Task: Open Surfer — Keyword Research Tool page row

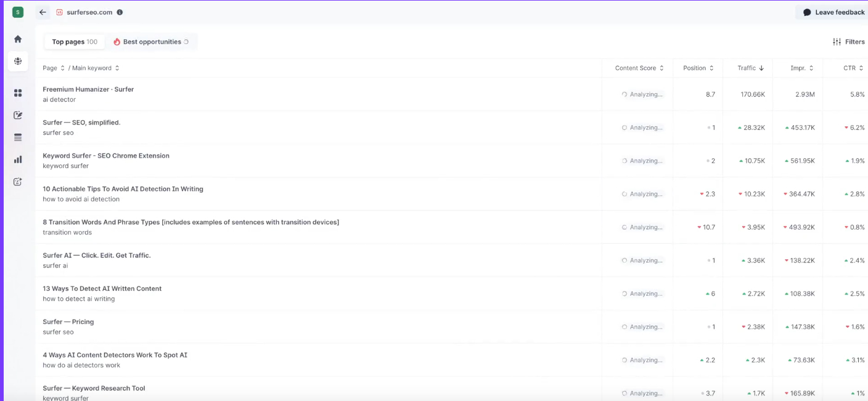Action: 94,389
